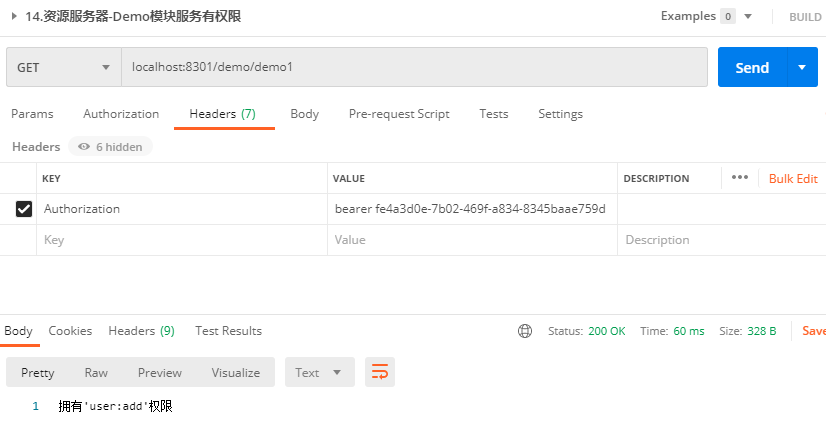
Task: Click the empty Description input field
Action: [722, 240]
